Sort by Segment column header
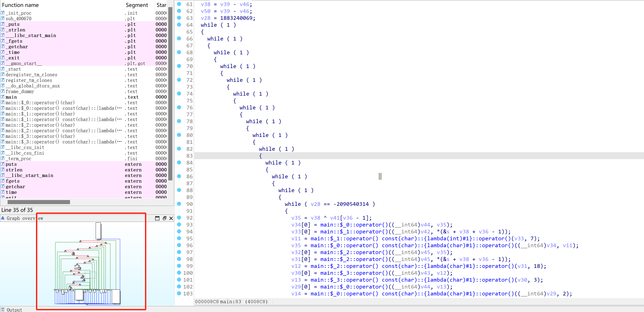The width and height of the screenshot is (644, 312). (x=137, y=5)
